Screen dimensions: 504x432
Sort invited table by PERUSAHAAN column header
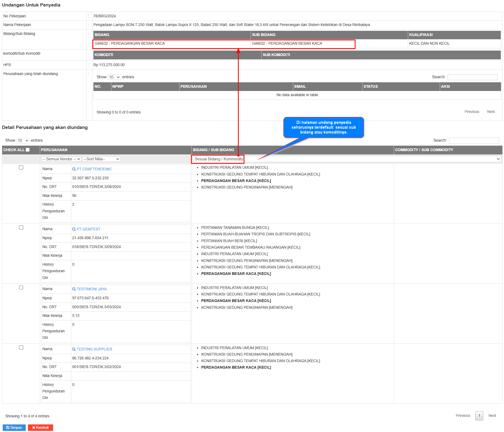click(x=236, y=87)
